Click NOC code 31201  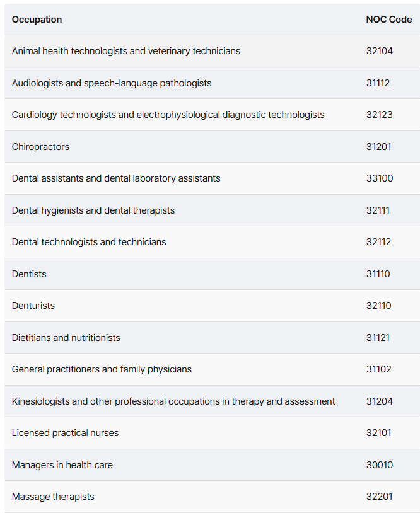coord(379,147)
